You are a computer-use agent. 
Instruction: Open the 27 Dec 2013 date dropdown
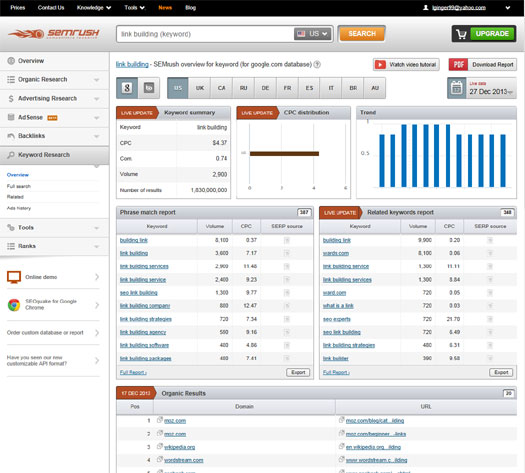coord(491,91)
